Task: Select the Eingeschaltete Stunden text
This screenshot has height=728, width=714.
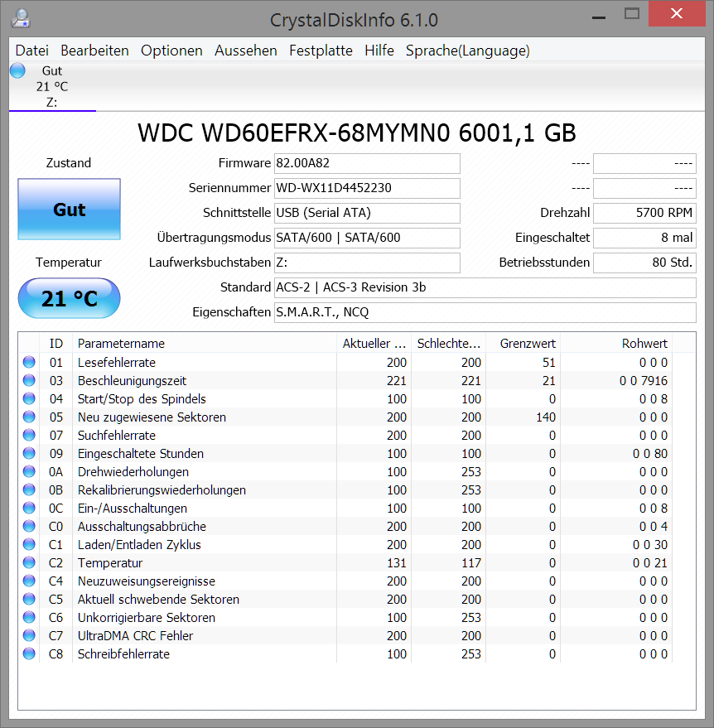Action: pyautogui.click(x=141, y=454)
